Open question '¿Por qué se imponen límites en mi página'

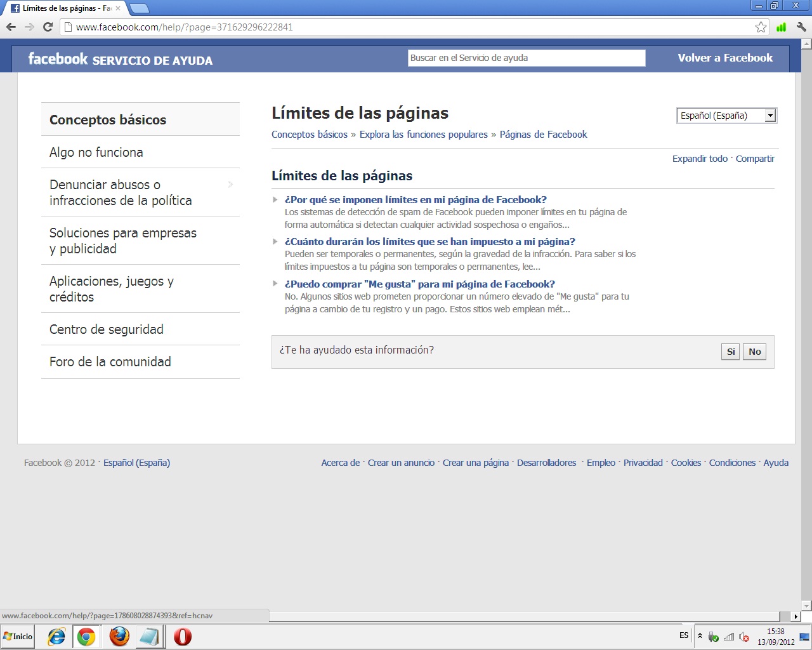[416, 199]
